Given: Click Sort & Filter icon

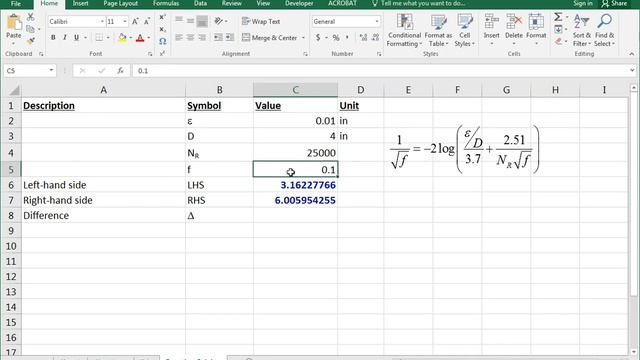Looking at the screenshot, I should pyautogui.click(x=581, y=21).
